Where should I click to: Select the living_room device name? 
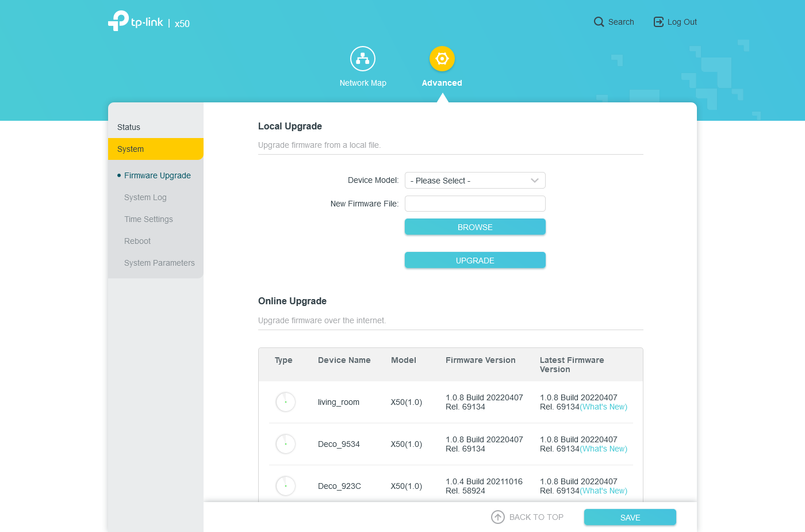coord(339,402)
